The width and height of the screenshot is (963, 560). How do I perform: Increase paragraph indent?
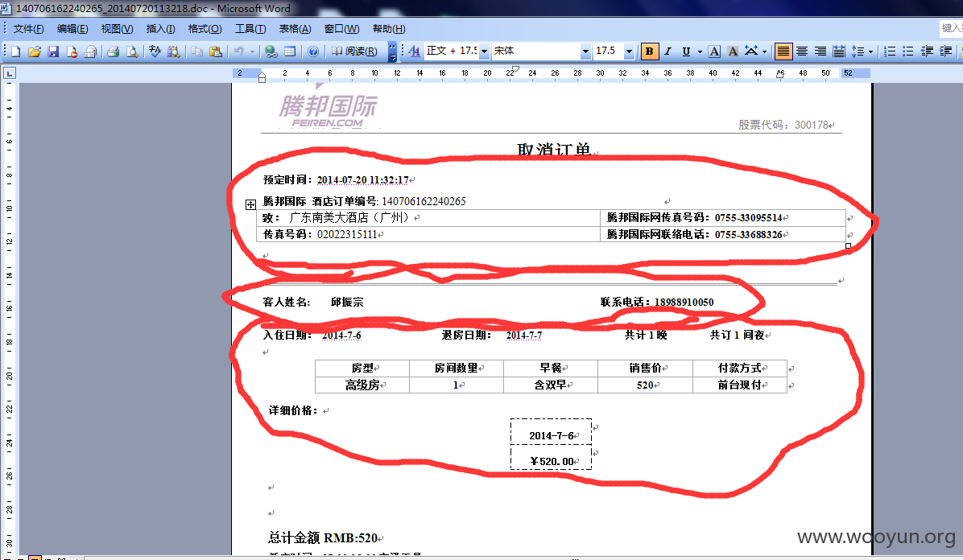tap(946, 51)
